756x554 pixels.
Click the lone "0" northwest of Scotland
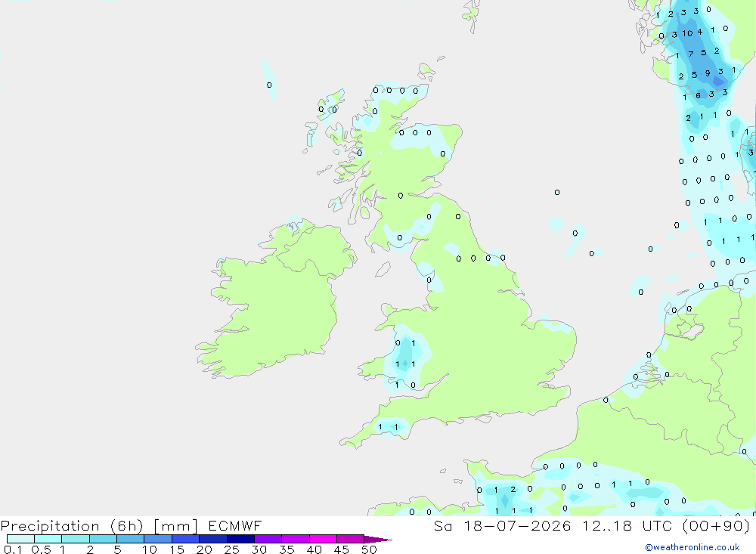point(269,85)
